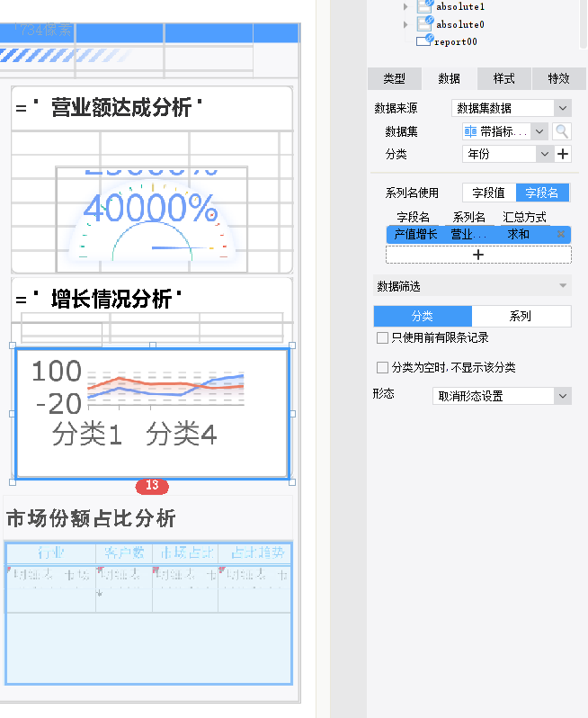Open the 数据集 dropdown arrow
Viewport: 588px width, 718px height.
(x=539, y=131)
